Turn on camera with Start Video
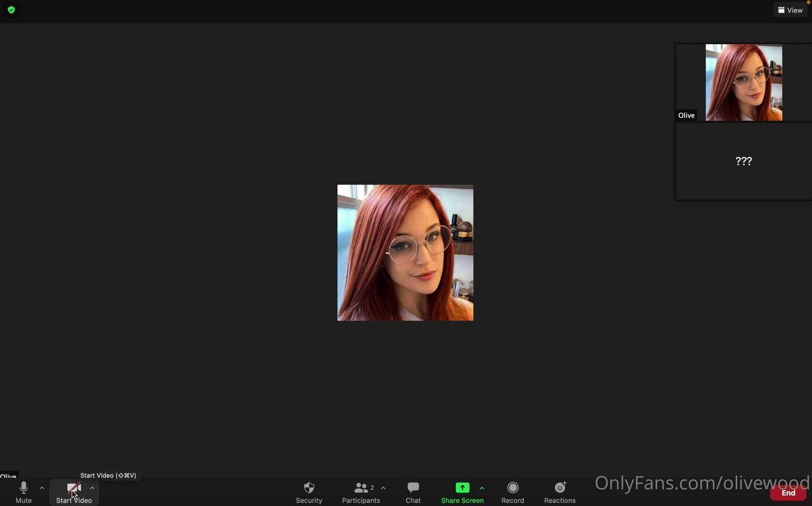Screen dimensions: 812x506 tap(74, 492)
